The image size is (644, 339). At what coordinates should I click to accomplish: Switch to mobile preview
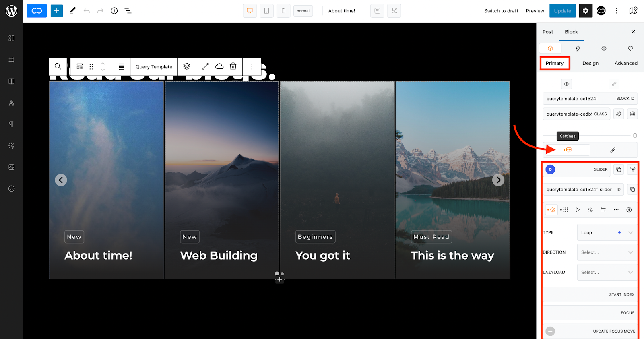(x=283, y=11)
